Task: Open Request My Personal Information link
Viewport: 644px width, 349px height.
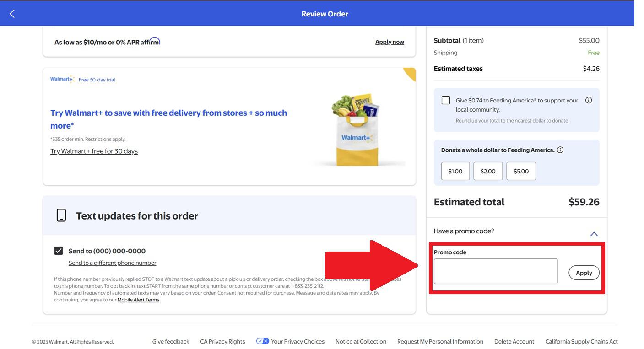Action: click(440, 342)
